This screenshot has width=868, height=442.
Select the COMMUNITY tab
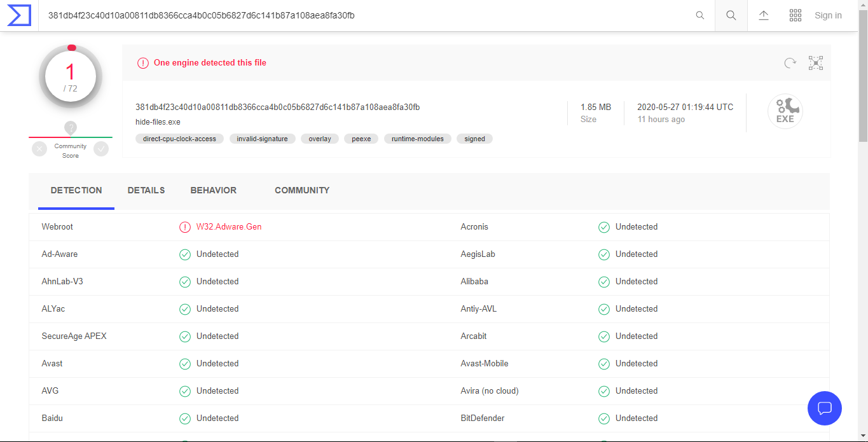302,190
